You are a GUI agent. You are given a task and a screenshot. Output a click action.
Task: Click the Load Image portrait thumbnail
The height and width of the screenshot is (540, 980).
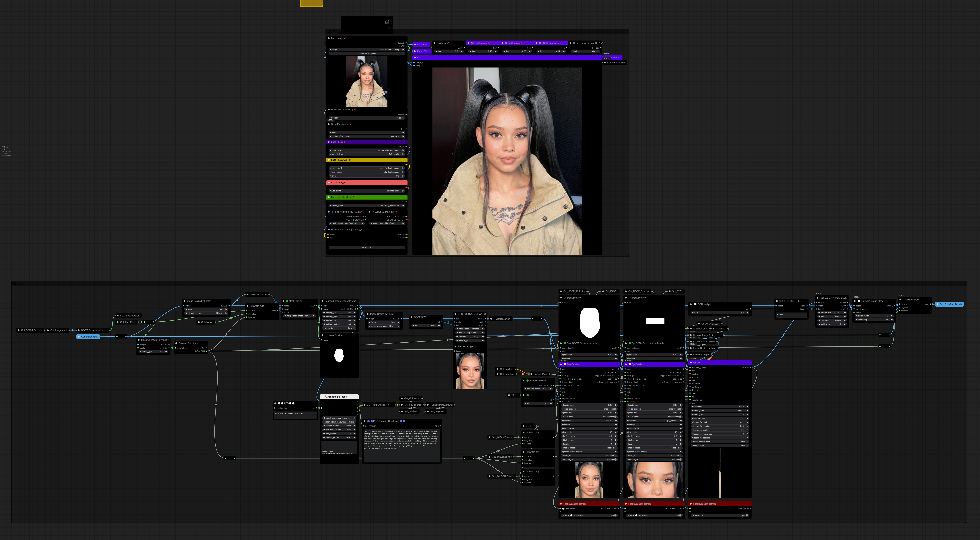[x=367, y=81]
